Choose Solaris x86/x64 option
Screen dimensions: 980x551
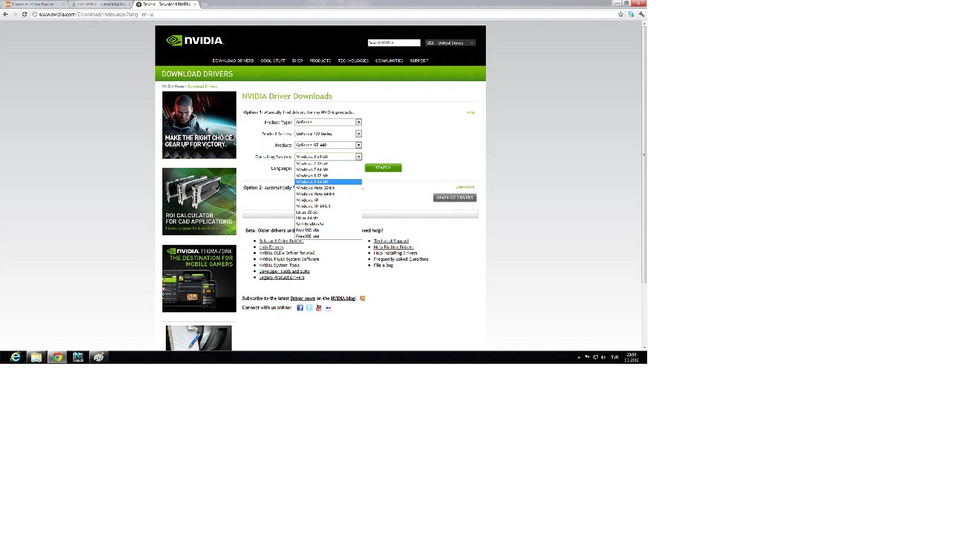pos(328,224)
